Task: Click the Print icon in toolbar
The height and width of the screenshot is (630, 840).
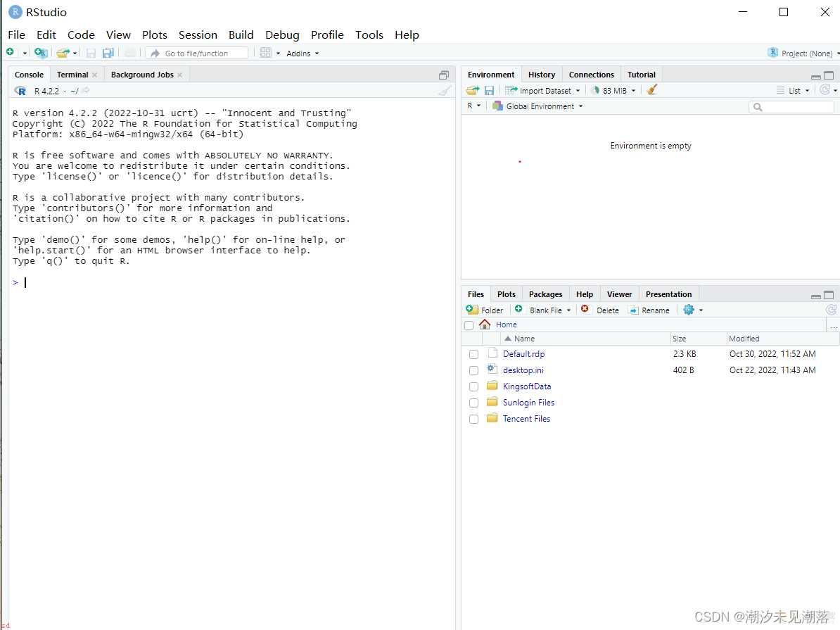Action: [x=130, y=53]
